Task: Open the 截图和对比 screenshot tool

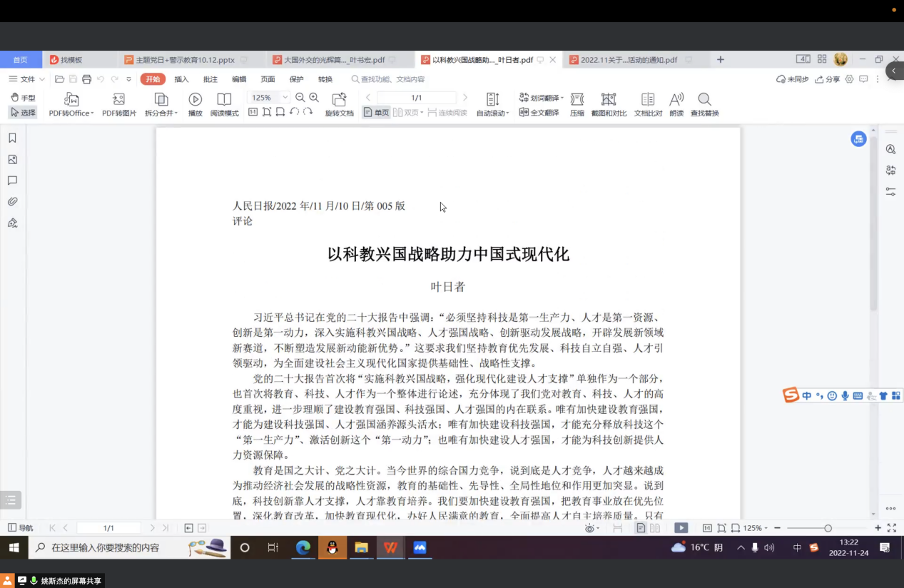Action: pyautogui.click(x=608, y=99)
